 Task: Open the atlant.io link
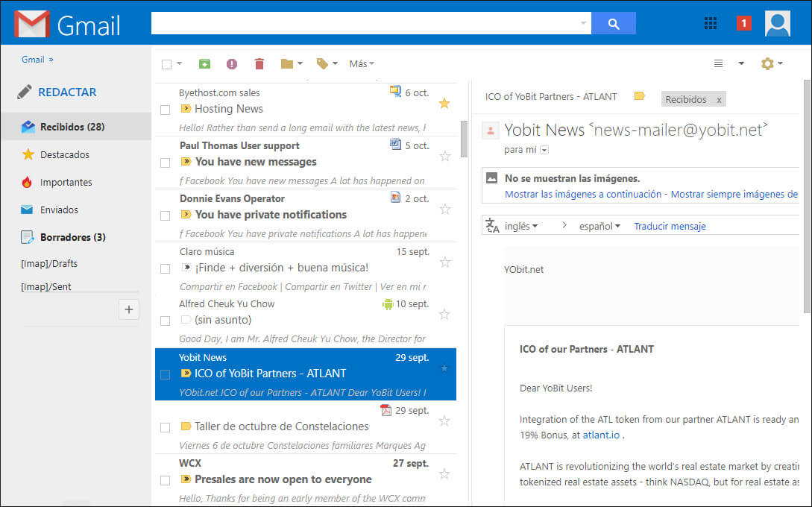pos(601,435)
